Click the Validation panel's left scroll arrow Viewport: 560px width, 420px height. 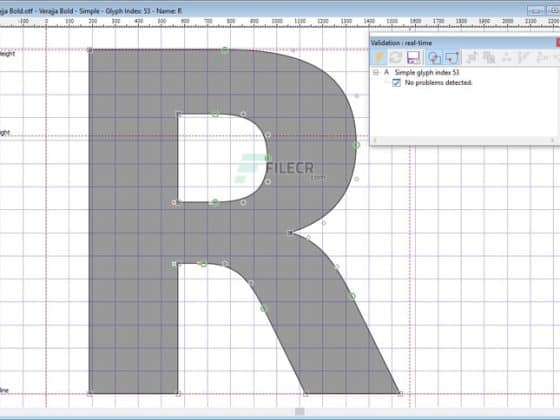[x=375, y=140]
